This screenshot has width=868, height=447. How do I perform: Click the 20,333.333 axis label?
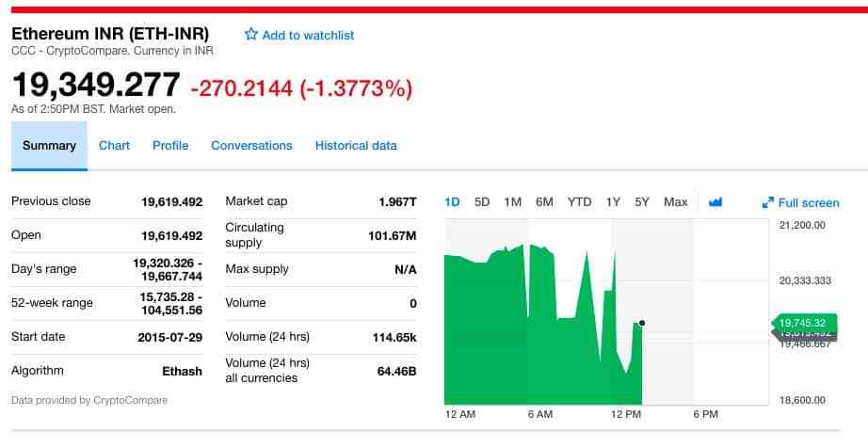tap(805, 280)
